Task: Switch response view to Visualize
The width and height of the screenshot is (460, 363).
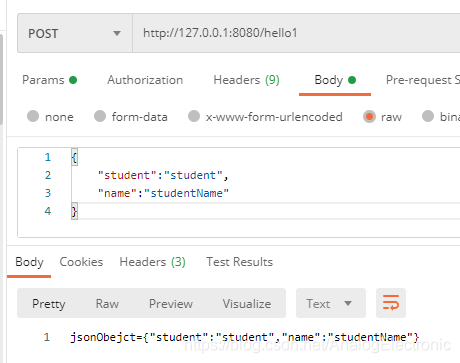Action: pos(247,304)
